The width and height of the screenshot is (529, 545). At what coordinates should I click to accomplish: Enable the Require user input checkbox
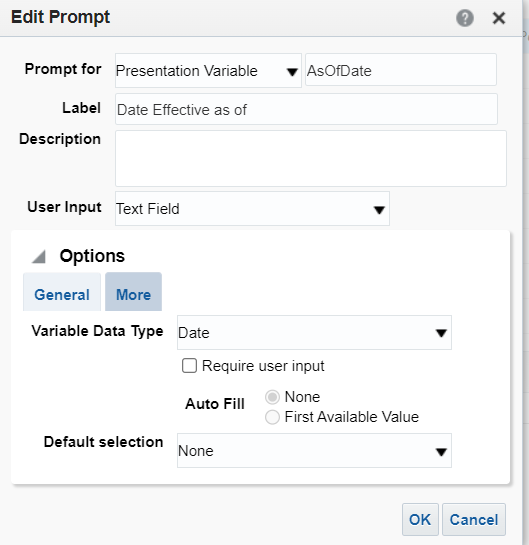[189, 366]
